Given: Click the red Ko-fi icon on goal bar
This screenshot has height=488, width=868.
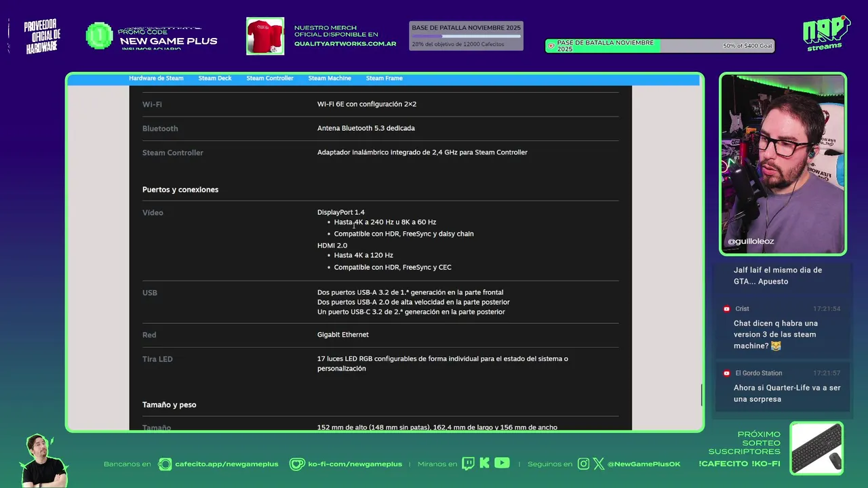Looking at the screenshot, I should tap(551, 46).
